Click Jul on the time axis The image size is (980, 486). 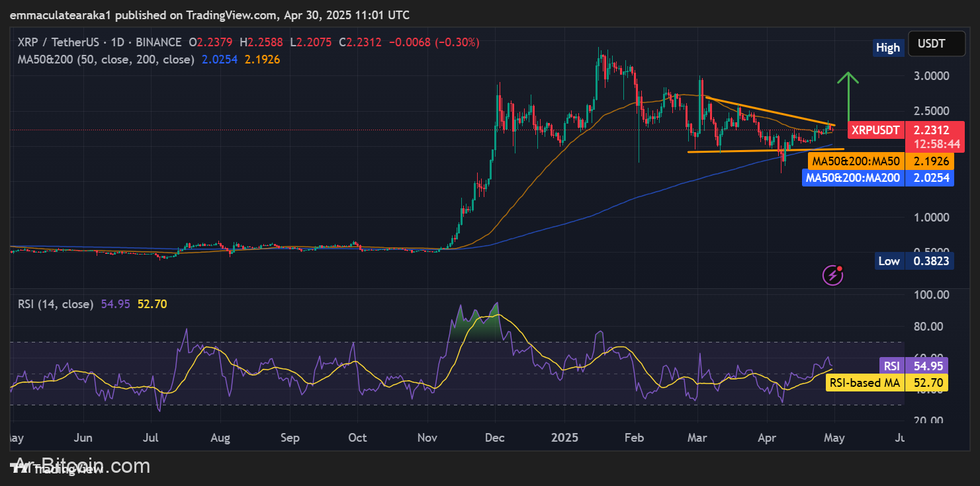click(151, 438)
